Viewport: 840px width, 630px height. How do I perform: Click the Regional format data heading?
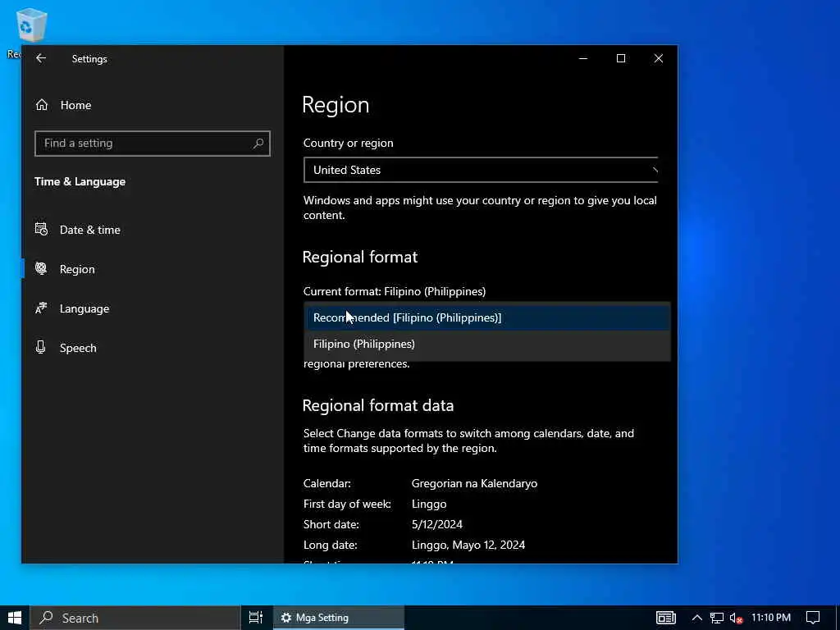tap(378, 405)
